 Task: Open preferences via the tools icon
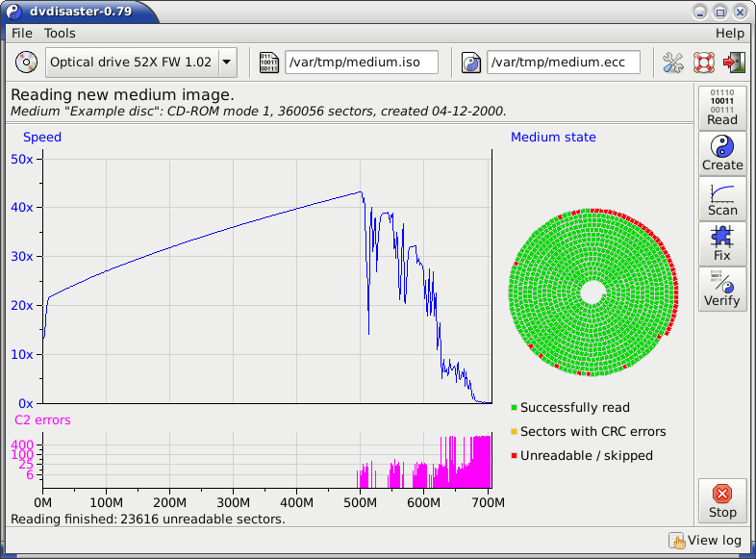click(x=673, y=64)
